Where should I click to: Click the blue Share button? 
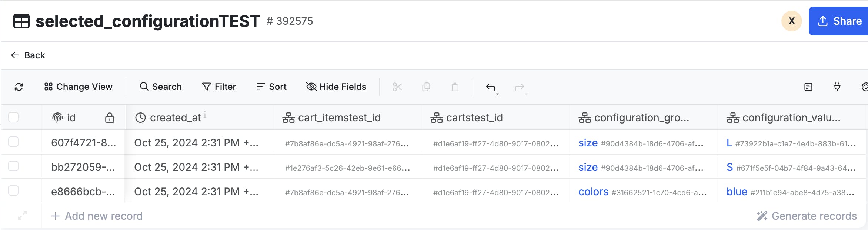pyautogui.click(x=839, y=21)
